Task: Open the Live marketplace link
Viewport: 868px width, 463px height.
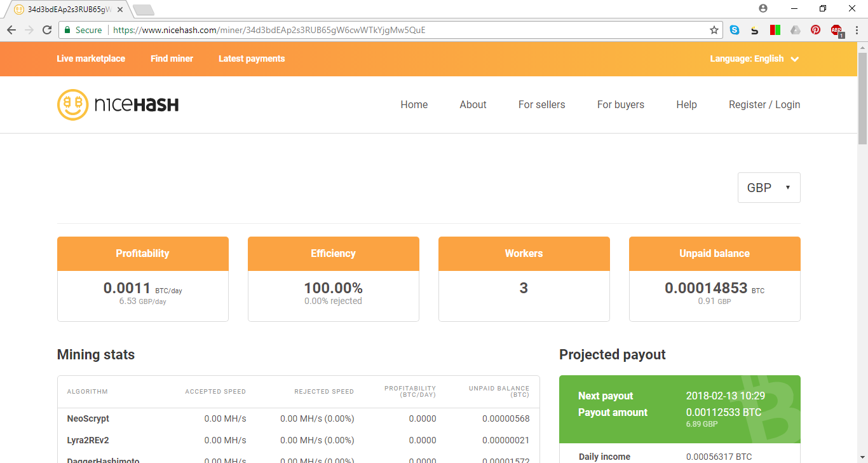Action: click(x=91, y=59)
